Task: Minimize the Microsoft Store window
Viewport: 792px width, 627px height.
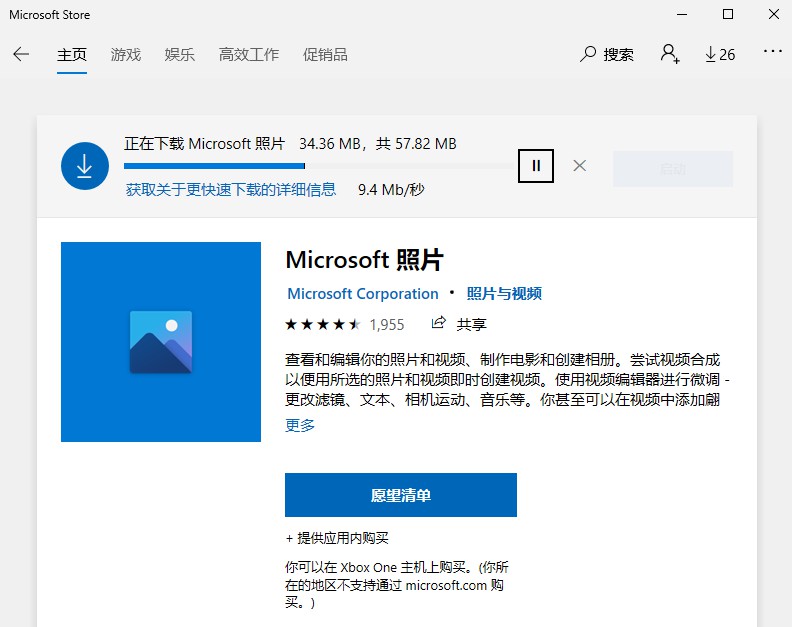Action: coord(682,14)
